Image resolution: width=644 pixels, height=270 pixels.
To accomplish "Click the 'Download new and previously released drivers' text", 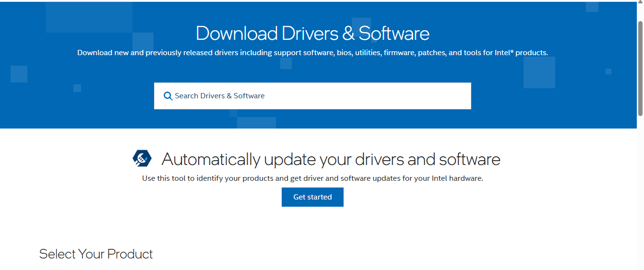I will [x=312, y=53].
